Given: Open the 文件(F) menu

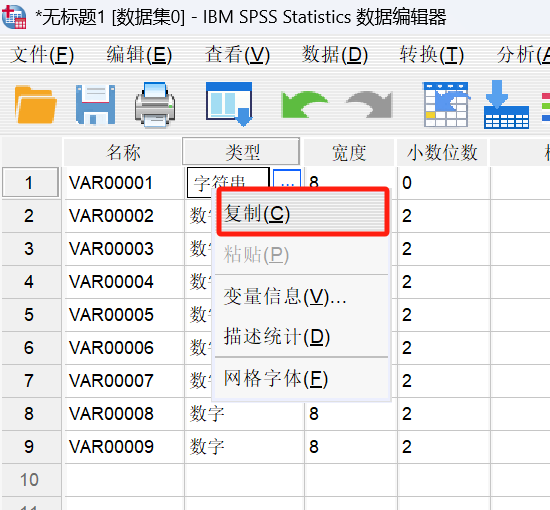Looking at the screenshot, I should click(42, 55).
